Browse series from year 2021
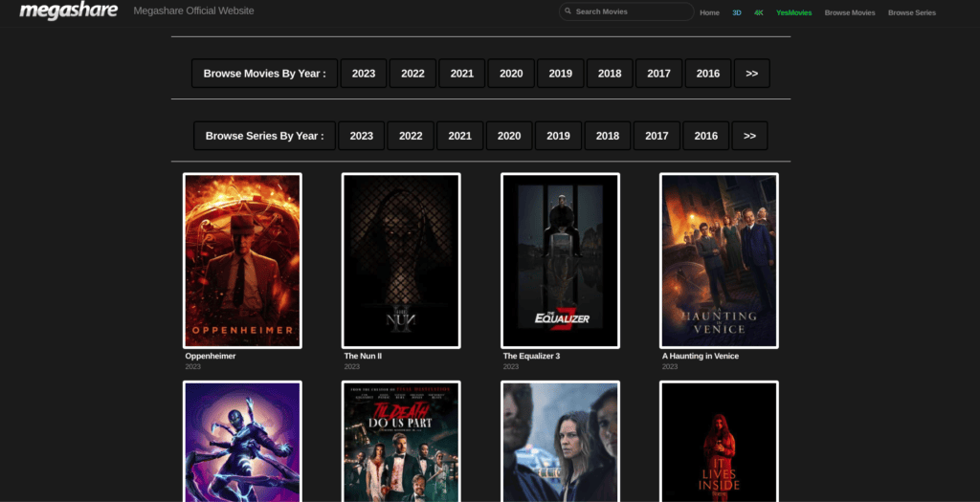Viewport: 980px width, 502px height. 460,136
